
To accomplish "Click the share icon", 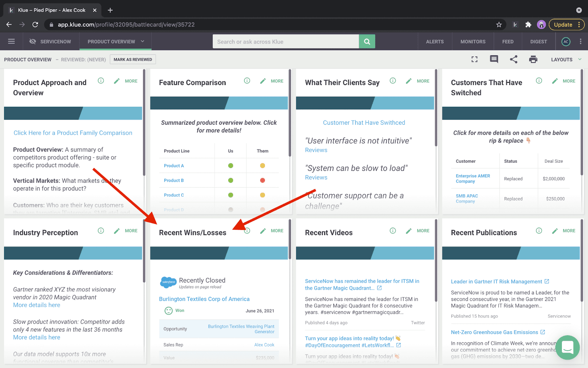I will pyautogui.click(x=513, y=59).
